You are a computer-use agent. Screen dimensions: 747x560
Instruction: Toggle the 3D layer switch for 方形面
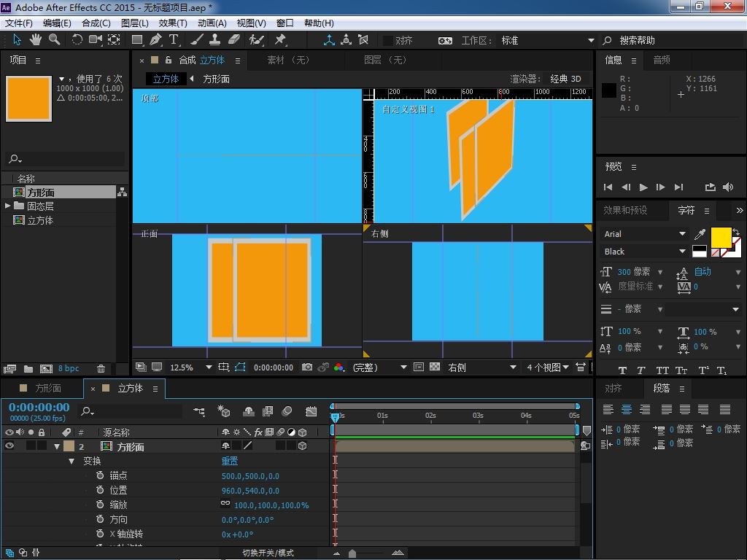[x=302, y=446]
